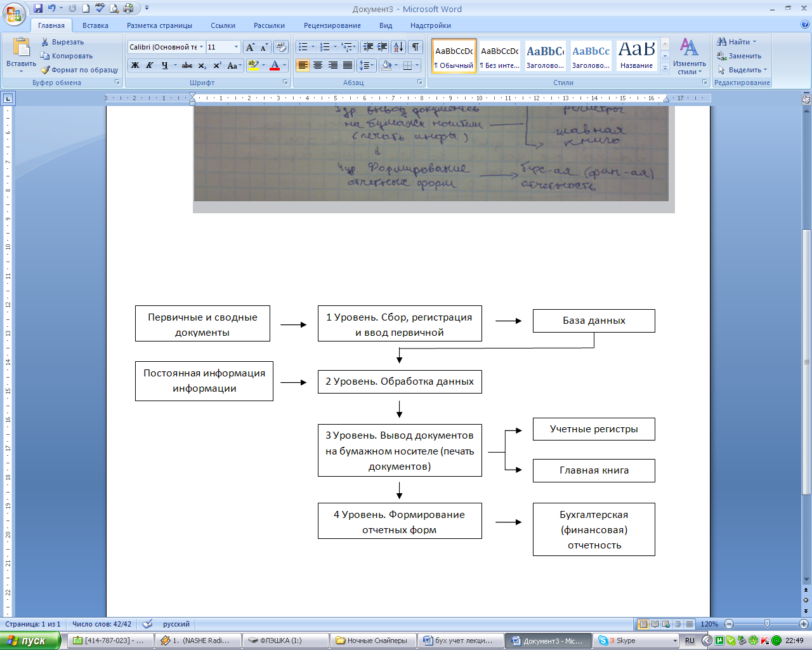812x650 pixels.
Task: Click Найти to search the document
Action: pyautogui.click(x=737, y=42)
